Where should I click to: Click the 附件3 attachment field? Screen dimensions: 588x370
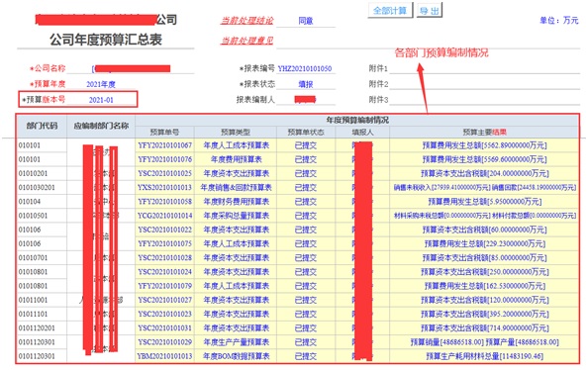(x=484, y=100)
